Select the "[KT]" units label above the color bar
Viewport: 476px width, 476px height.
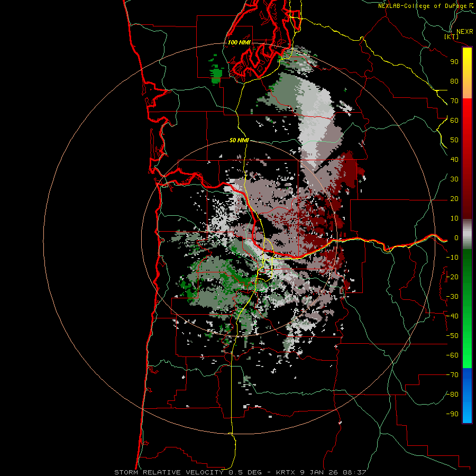click(452, 36)
